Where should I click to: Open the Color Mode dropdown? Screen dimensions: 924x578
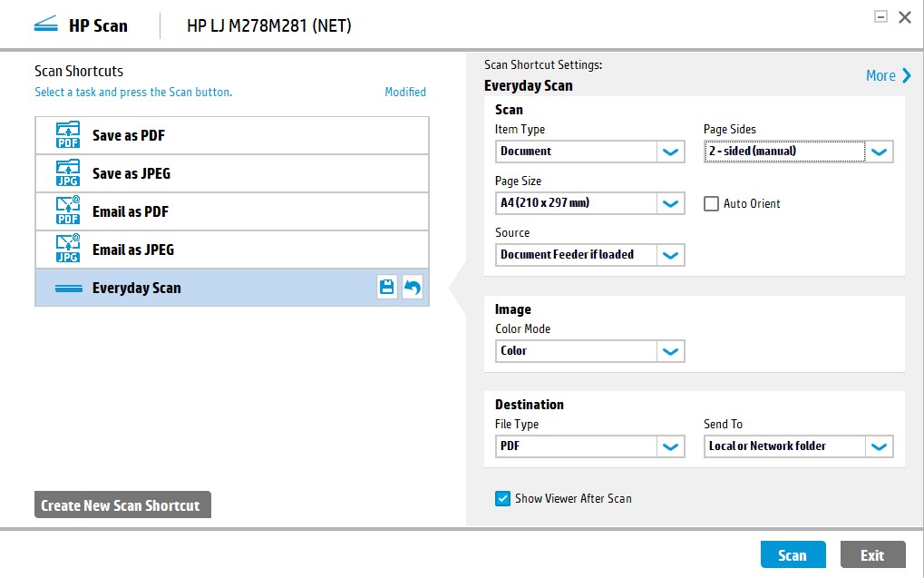670,351
